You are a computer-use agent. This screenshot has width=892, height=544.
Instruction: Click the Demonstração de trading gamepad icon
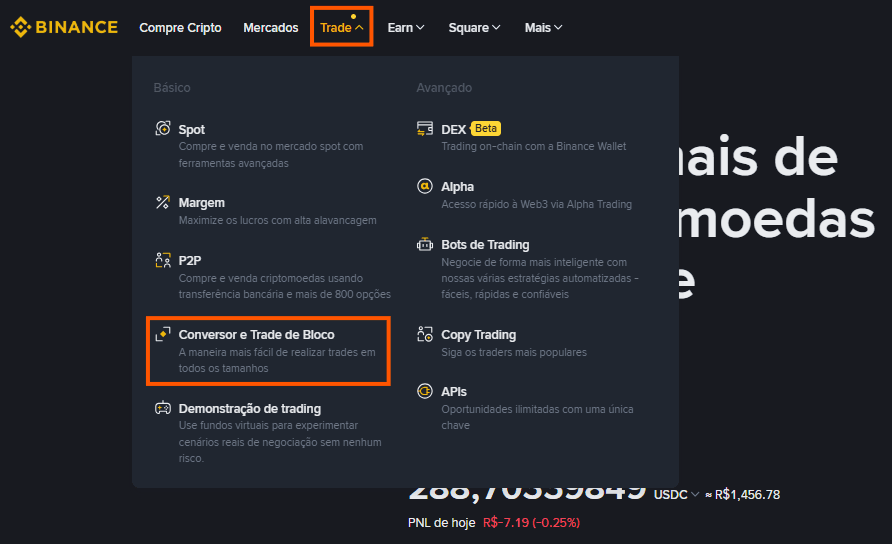pyautogui.click(x=163, y=408)
